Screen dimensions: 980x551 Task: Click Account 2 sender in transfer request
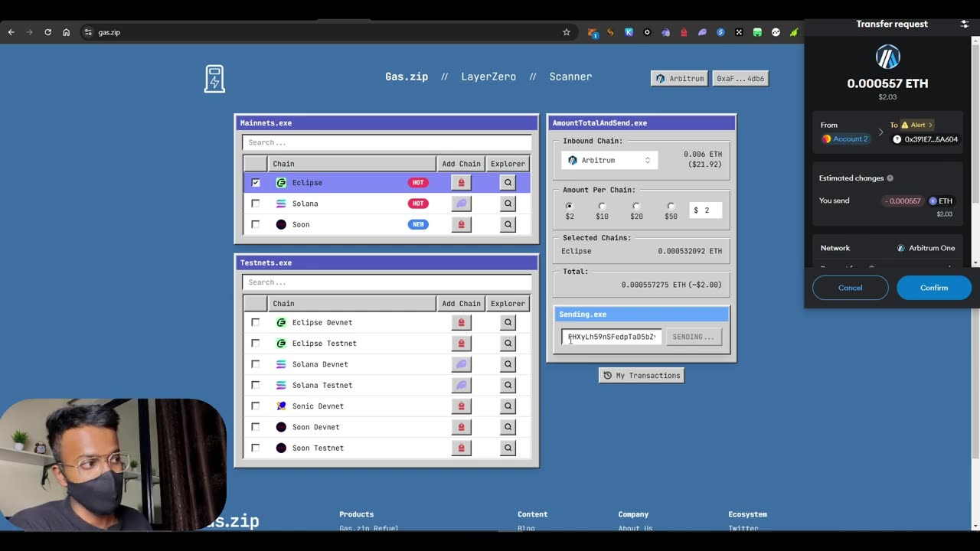[845, 139]
